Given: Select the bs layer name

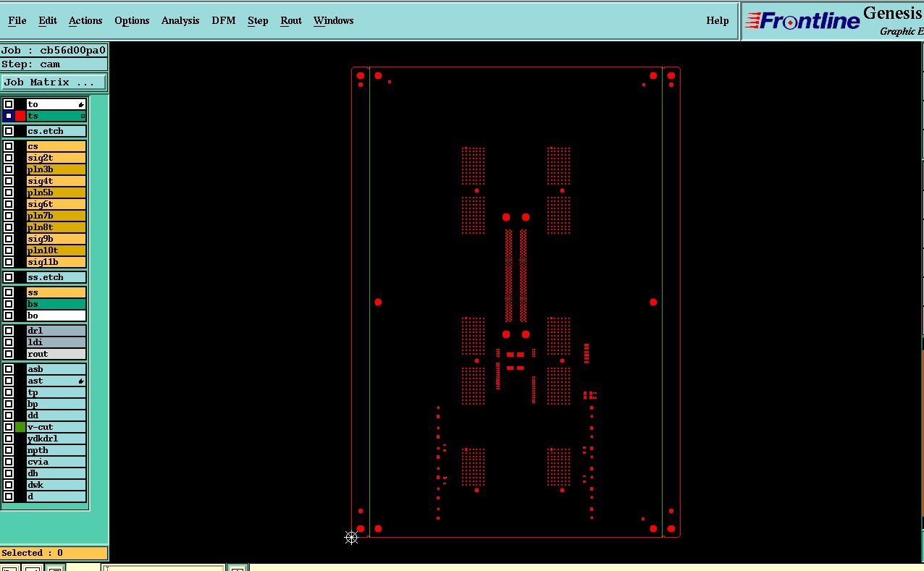Looking at the screenshot, I should click(x=56, y=304).
